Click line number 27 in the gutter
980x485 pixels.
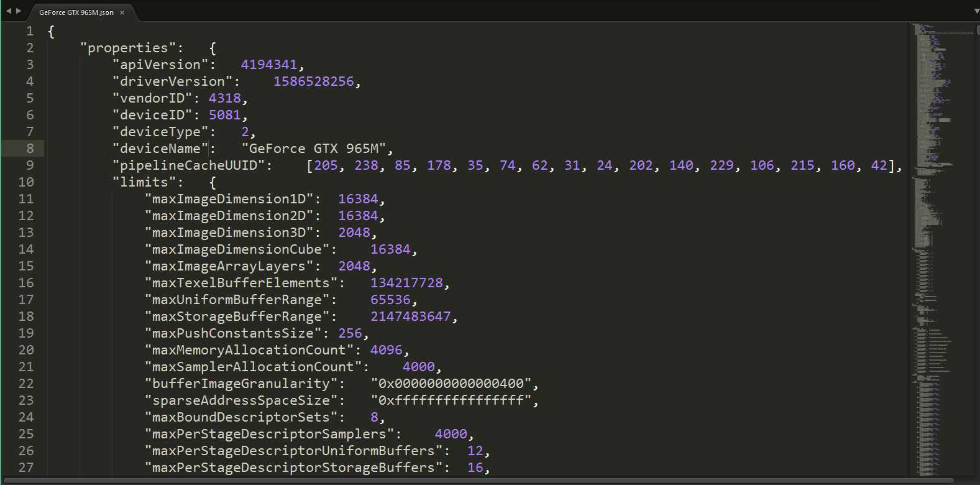tap(25, 468)
